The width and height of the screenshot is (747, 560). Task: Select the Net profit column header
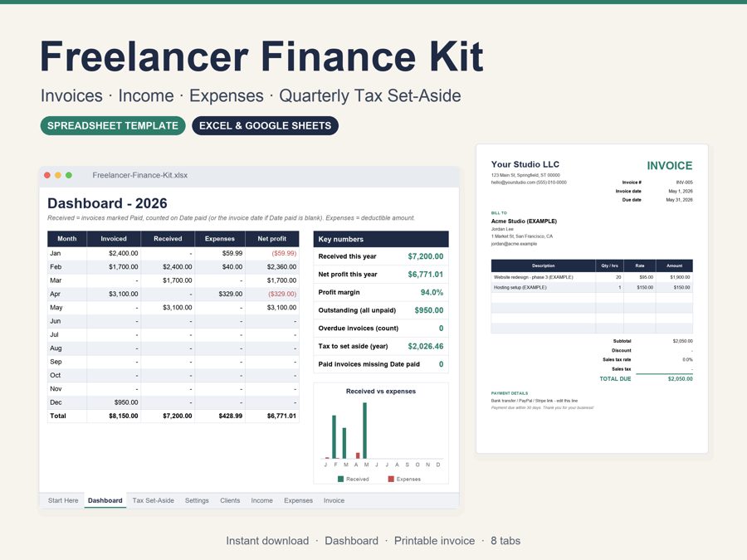(272, 239)
